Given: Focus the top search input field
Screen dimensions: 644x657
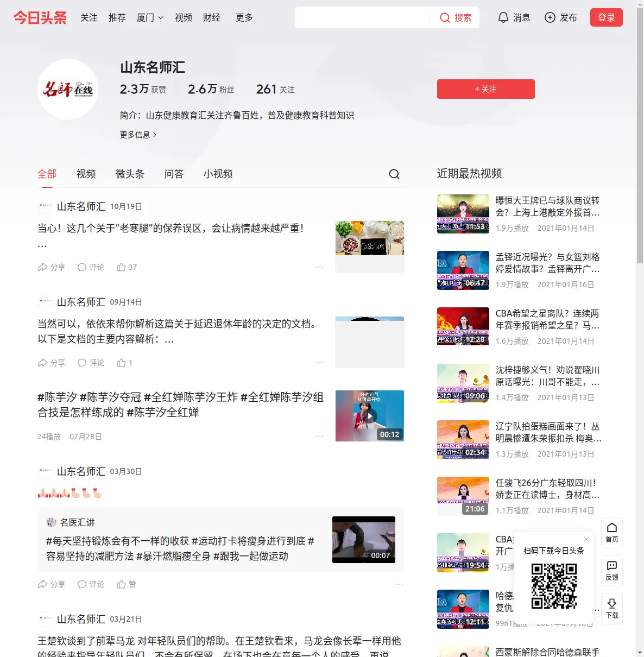Looking at the screenshot, I should click(x=362, y=17).
